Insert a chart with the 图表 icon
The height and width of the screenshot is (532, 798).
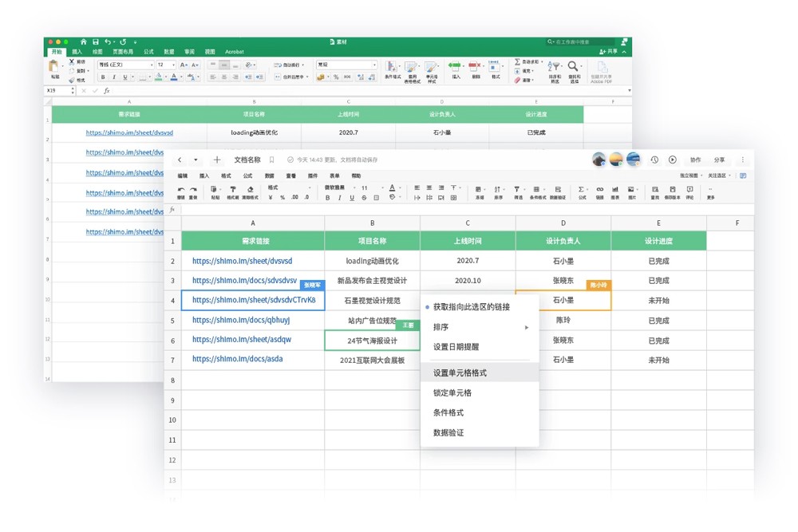coord(615,190)
